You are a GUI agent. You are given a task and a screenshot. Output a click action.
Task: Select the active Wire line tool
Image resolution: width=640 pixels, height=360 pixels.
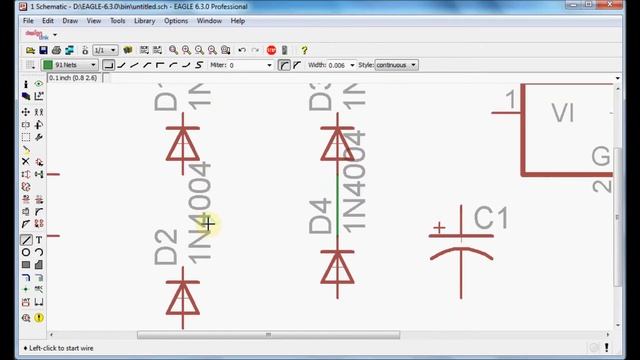pyautogui.click(x=26, y=240)
